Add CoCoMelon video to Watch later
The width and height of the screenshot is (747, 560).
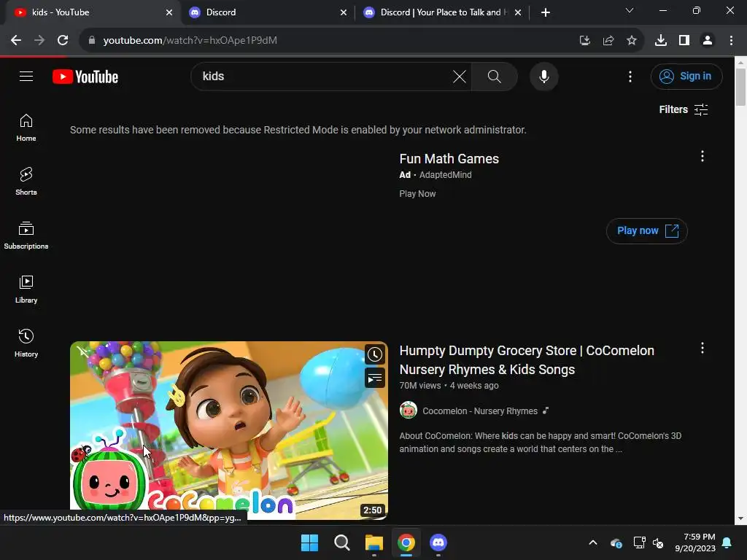click(x=374, y=355)
